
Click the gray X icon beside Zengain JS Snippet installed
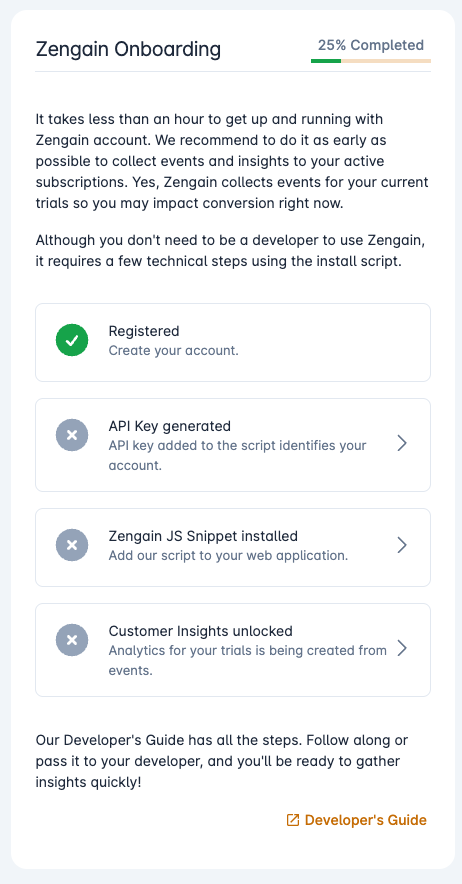(72, 545)
